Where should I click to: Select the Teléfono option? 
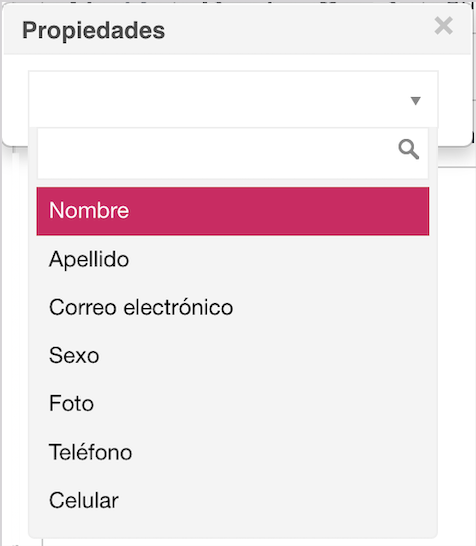click(x=233, y=452)
